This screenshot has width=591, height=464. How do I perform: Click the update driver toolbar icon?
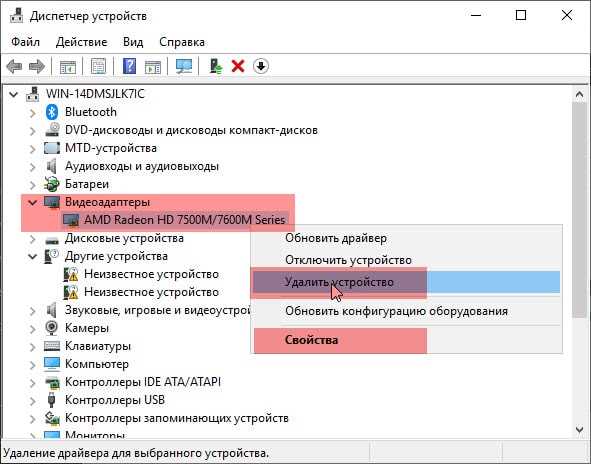pyautogui.click(x=216, y=67)
